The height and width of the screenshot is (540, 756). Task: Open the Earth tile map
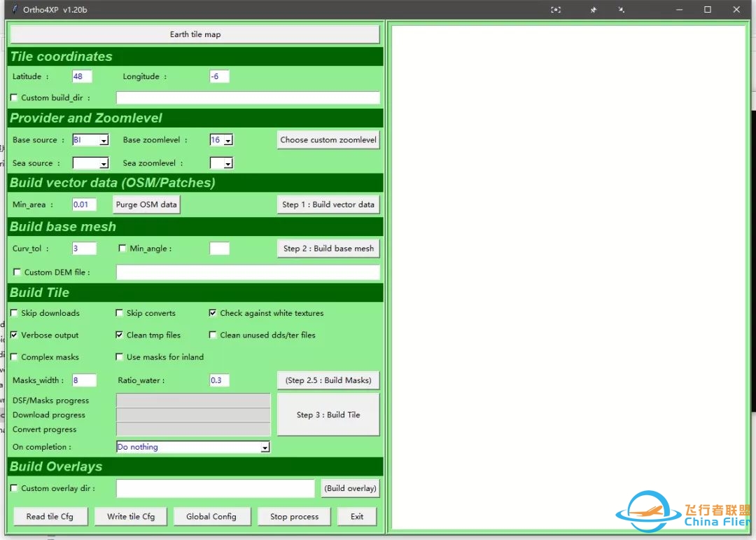[195, 34]
